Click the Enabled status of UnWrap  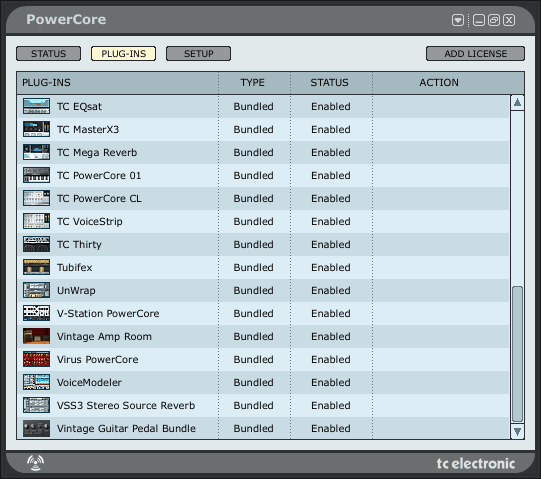coord(331,290)
